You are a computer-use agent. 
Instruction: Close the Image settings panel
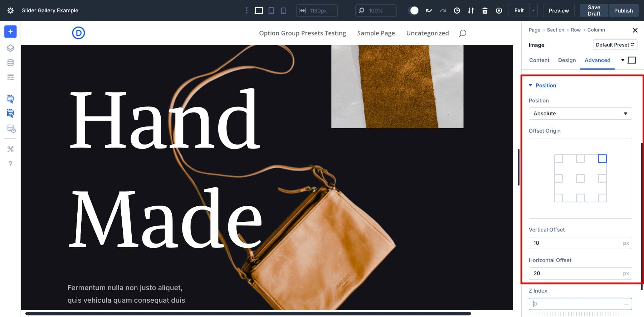pos(635,30)
